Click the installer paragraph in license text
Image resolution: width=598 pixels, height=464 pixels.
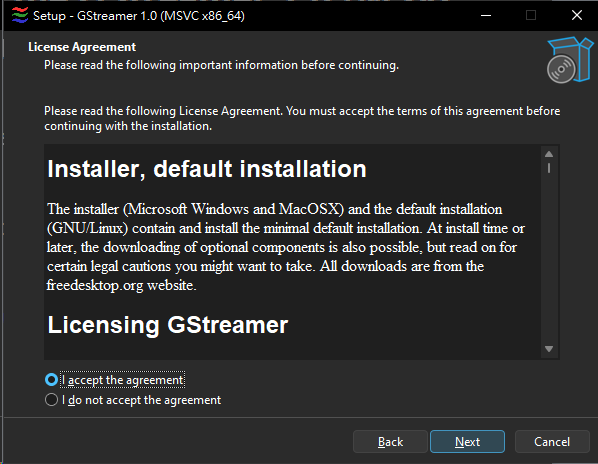click(285, 247)
